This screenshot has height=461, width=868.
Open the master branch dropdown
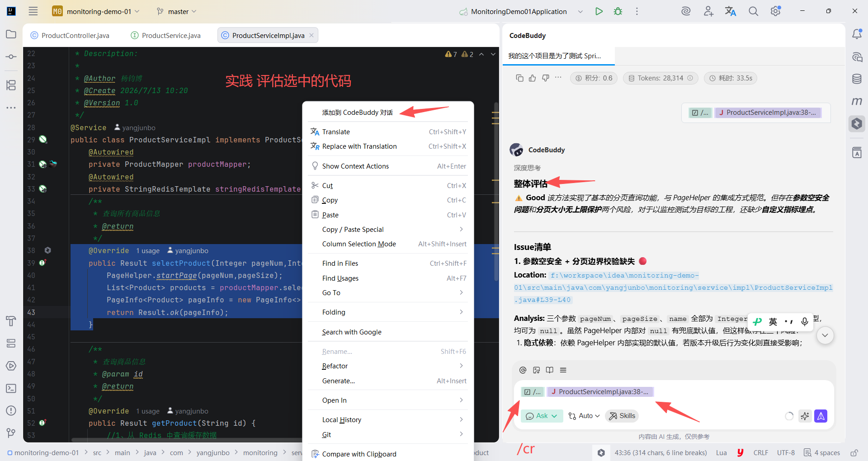point(177,11)
